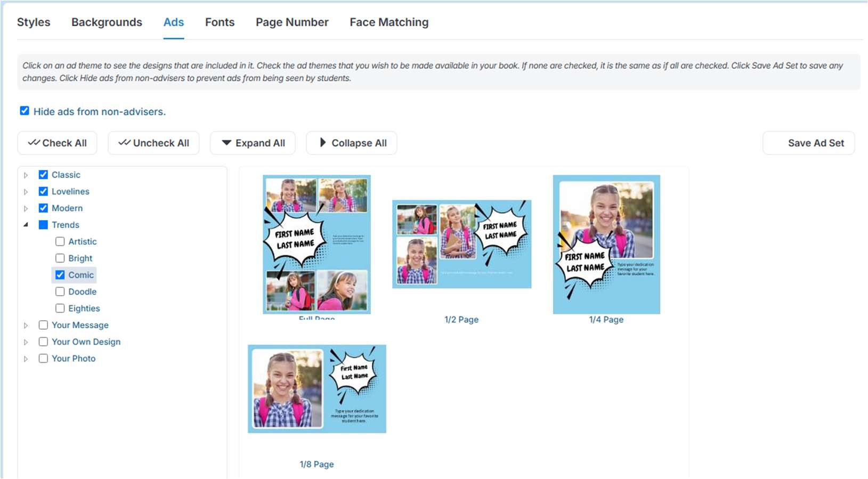Click the Check All button
This screenshot has width=868, height=479.
tap(57, 143)
